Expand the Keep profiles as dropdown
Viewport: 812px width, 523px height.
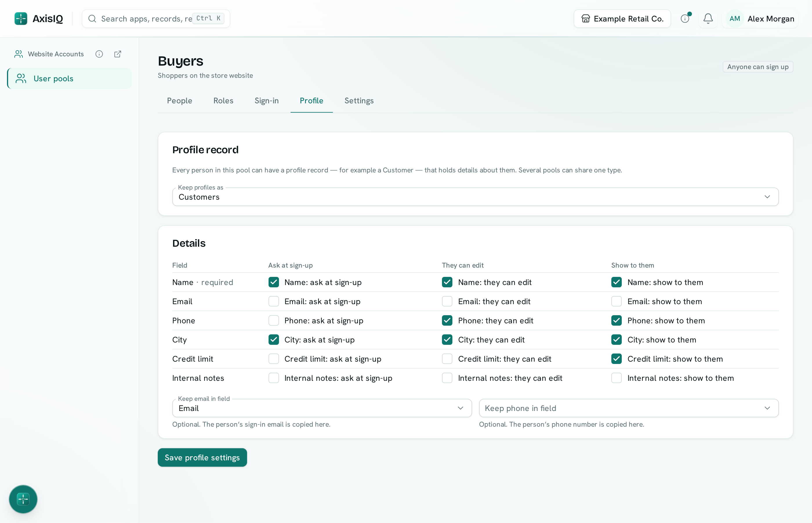[475, 197]
